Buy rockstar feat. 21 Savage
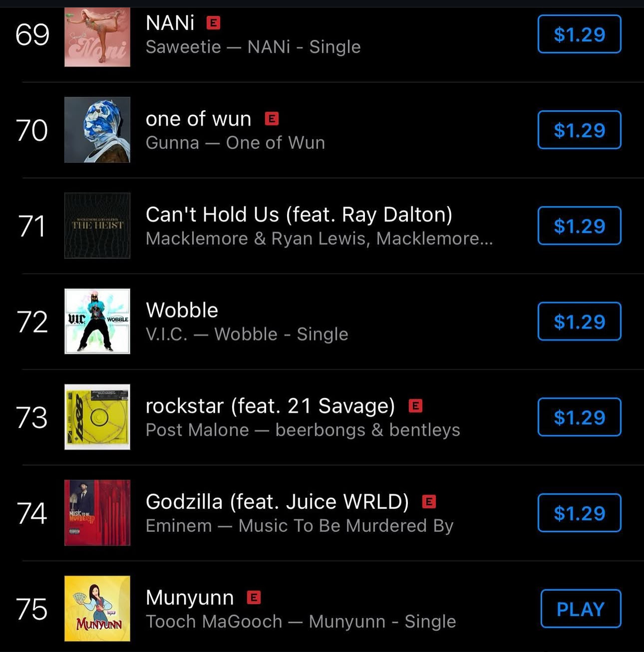This screenshot has width=644, height=652. click(580, 417)
